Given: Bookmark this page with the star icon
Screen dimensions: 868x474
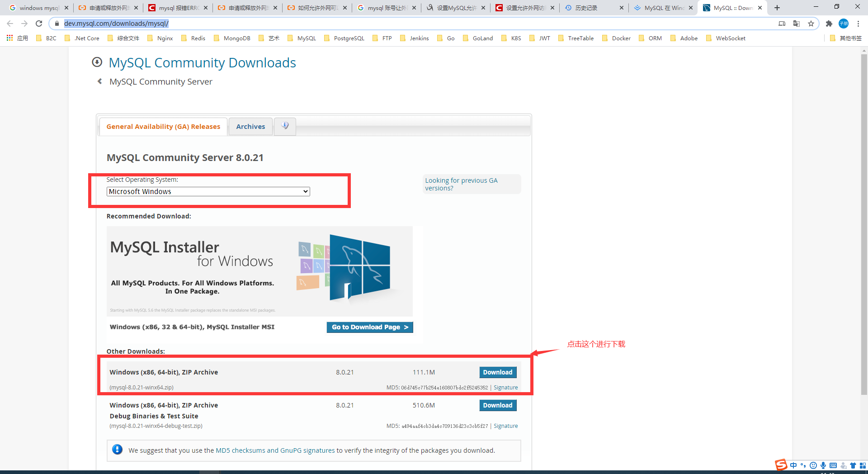Looking at the screenshot, I should [811, 24].
